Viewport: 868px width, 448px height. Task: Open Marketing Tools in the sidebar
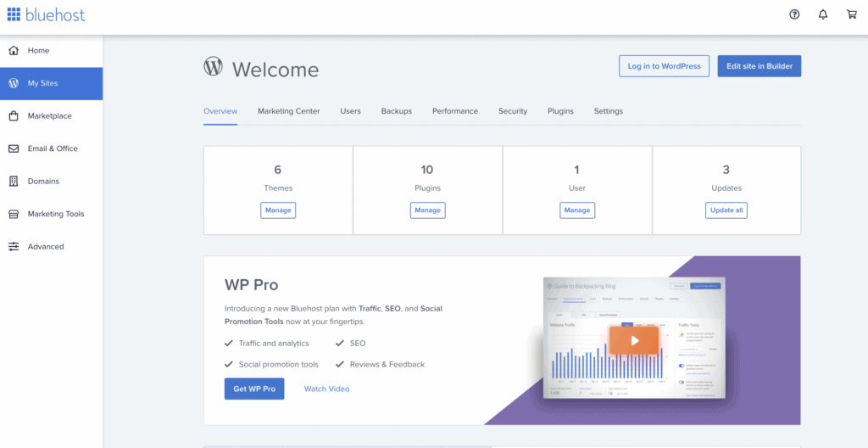pos(51,214)
